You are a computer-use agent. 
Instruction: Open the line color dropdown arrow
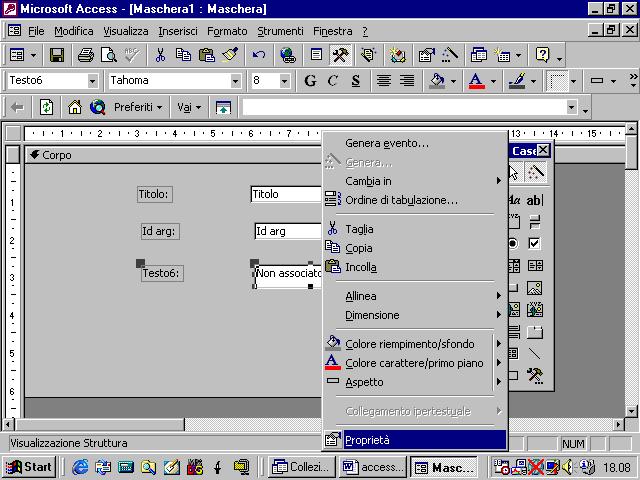pyautogui.click(x=533, y=81)
